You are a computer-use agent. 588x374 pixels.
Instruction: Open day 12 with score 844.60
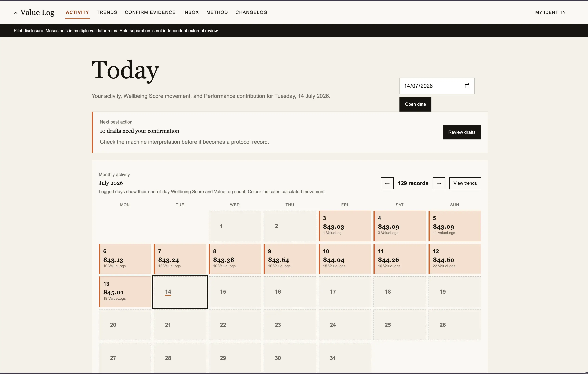click(455, 259)
